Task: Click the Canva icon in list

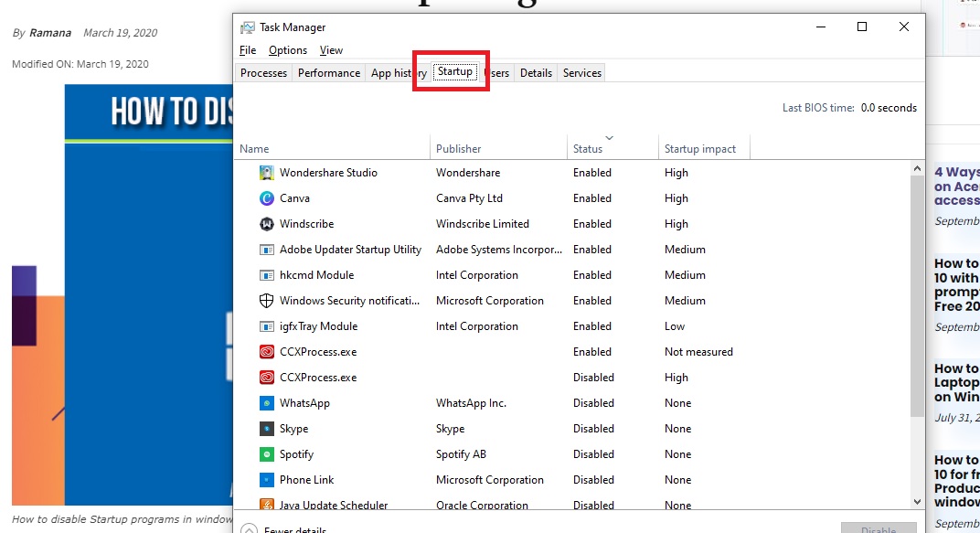Action: (266, 198)
